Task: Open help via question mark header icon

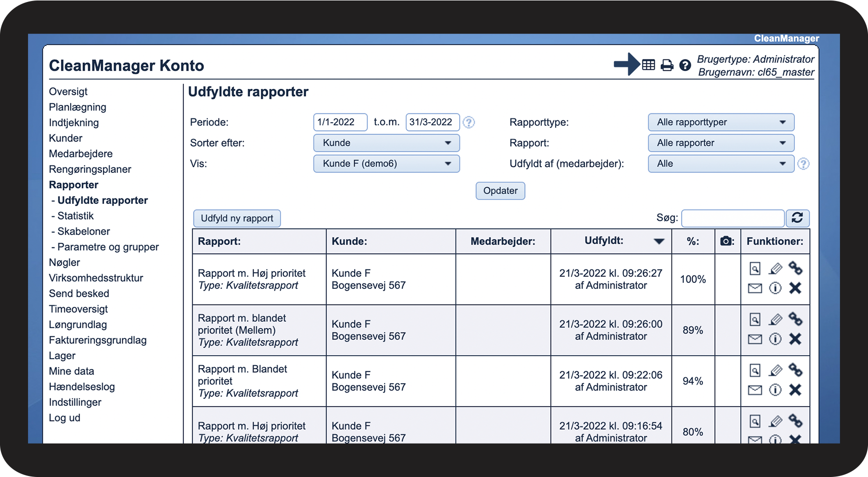Action: point(685,65)
